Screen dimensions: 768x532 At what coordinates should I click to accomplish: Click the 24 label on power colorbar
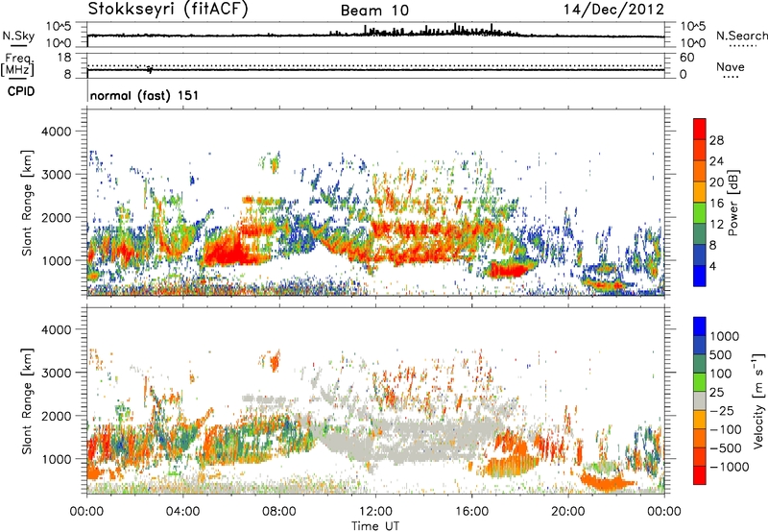click(x=716, y=161)
